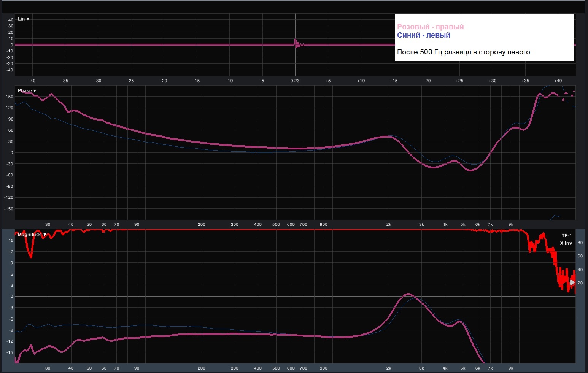Viewport: 588px width, 373px height.
Task: Select the TF-1 trace label
Action: 567,236
